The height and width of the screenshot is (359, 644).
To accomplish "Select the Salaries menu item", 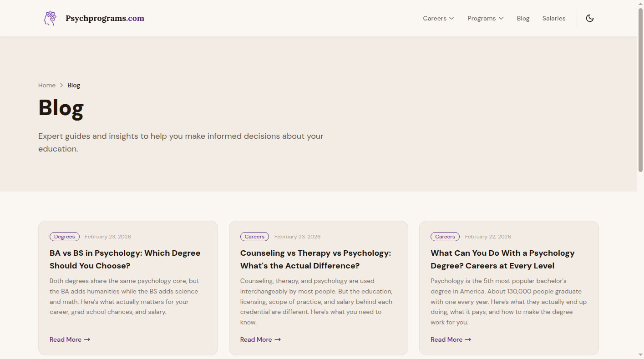I will point(554,18).
